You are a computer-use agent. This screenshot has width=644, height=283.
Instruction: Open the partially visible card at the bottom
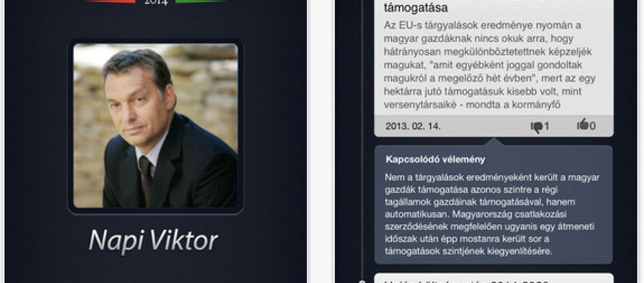click(494, 279)
